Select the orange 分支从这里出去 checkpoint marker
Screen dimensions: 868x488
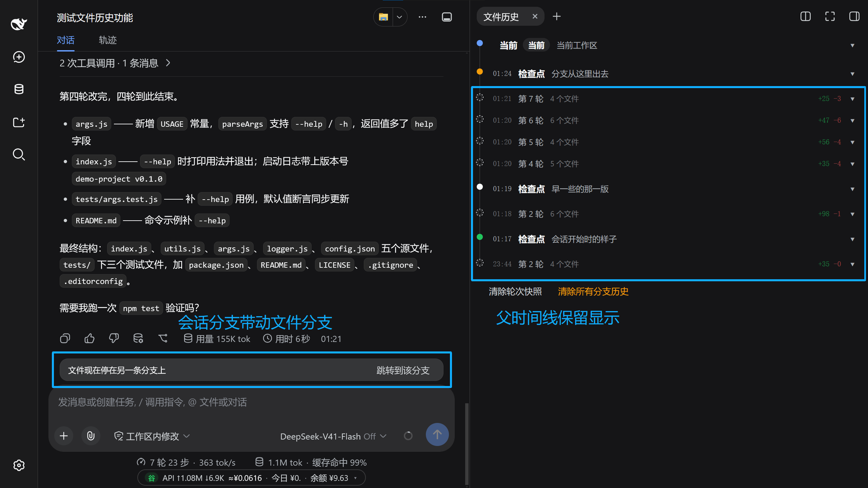(x=480, y=72)
